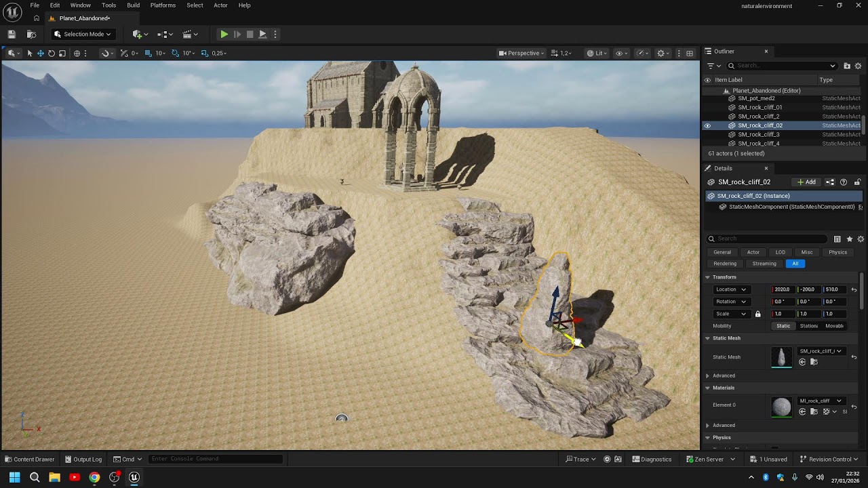
Task: Open the Tools menu
Action: (108, 5)
